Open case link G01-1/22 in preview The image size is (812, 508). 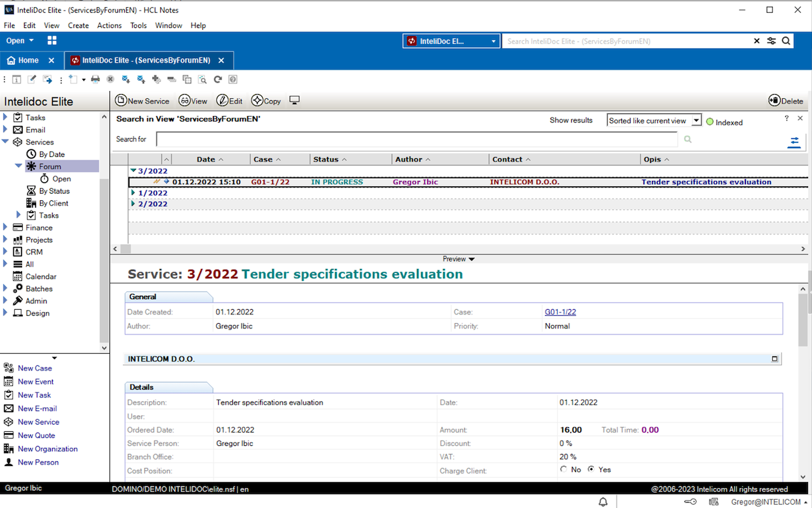(x=560, y=312)
